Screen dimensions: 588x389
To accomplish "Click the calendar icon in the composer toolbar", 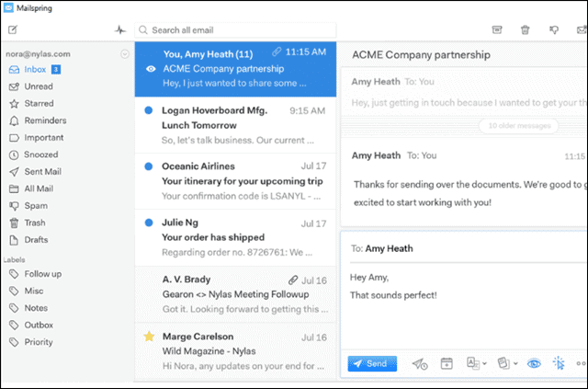I will 447,364.
